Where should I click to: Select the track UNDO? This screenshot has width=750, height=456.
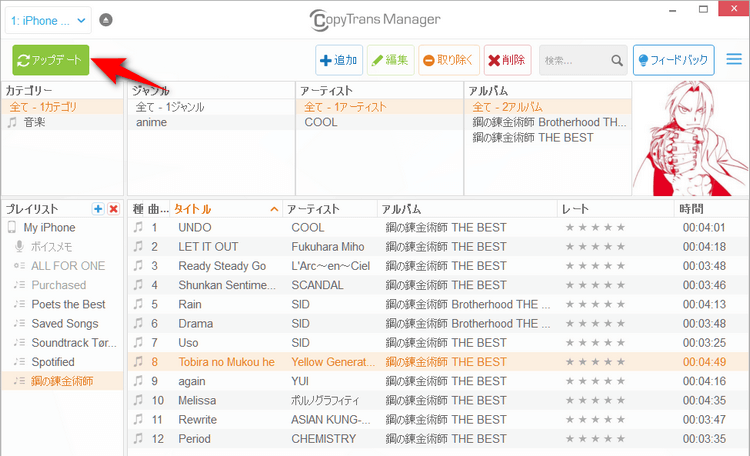point(438,228)
